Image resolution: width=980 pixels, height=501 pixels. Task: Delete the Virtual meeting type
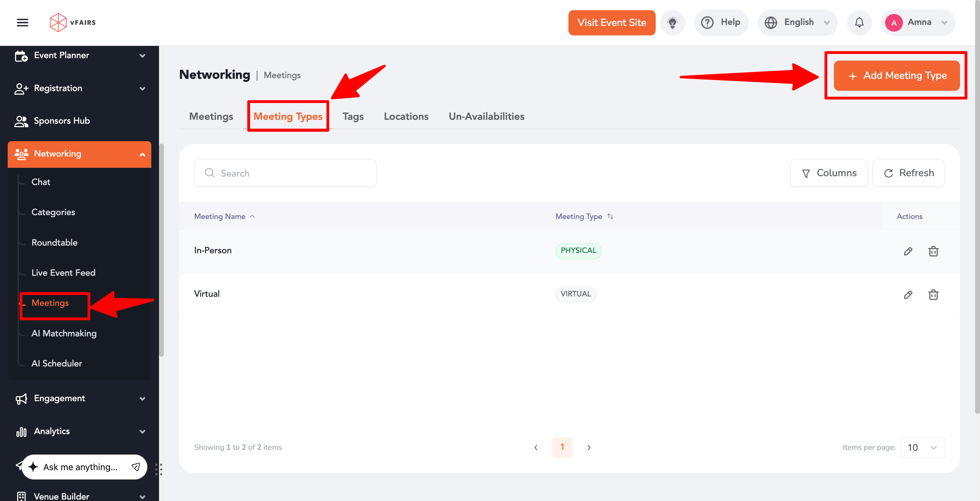point(933,294)
